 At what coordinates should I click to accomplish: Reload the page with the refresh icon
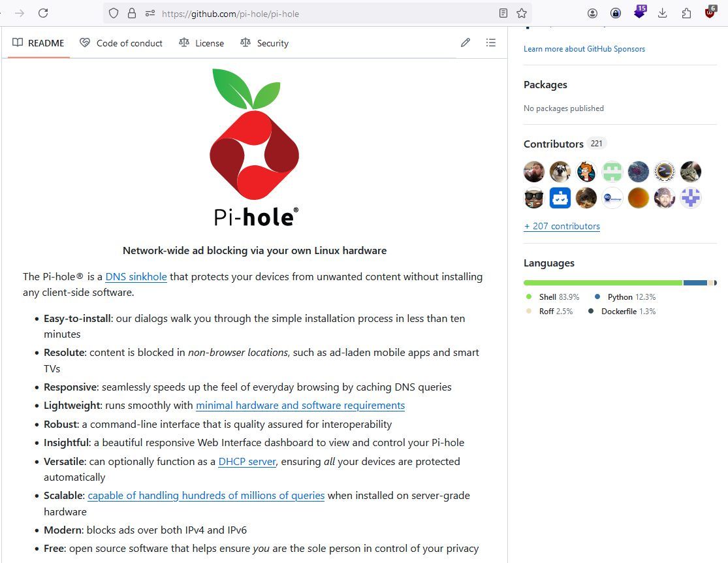tap(43, 13)
